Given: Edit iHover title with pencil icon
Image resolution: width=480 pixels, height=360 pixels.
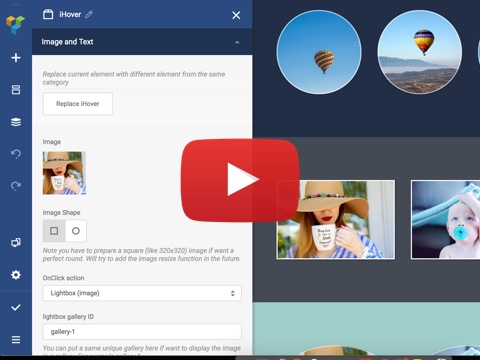Looking at the screenshot, I should [89, 14].
